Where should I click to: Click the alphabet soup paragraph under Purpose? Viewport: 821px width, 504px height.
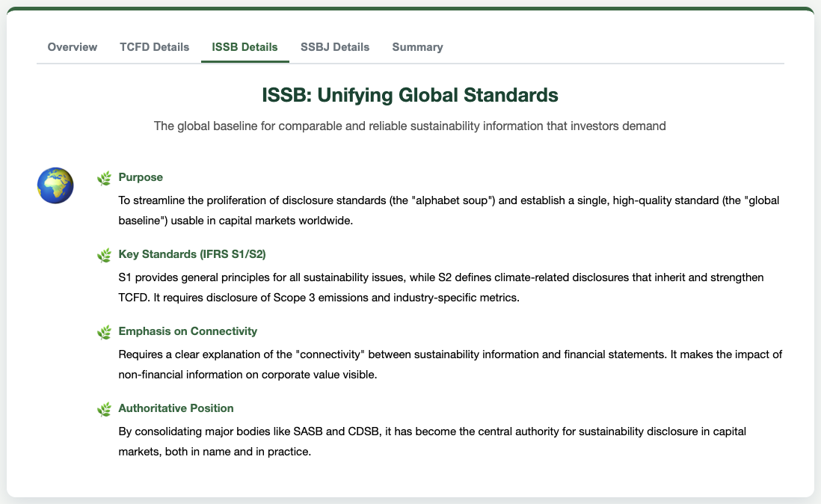pos(449,210)
